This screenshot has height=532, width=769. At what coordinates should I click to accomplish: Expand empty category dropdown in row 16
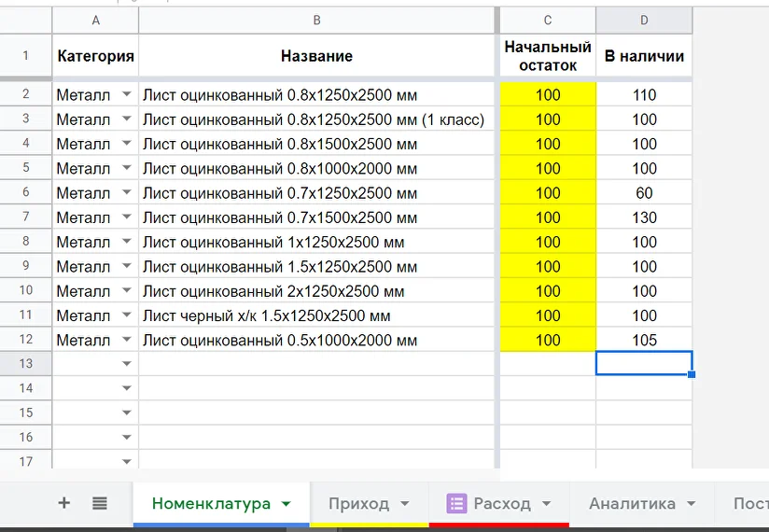127,438
